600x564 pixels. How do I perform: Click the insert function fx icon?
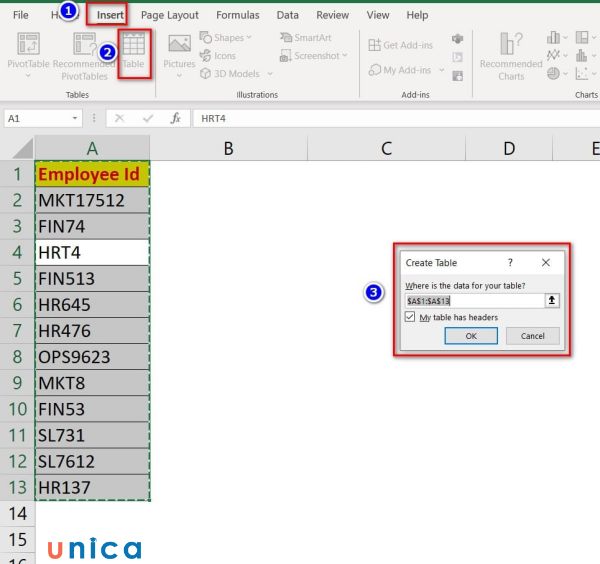(175, 118)
